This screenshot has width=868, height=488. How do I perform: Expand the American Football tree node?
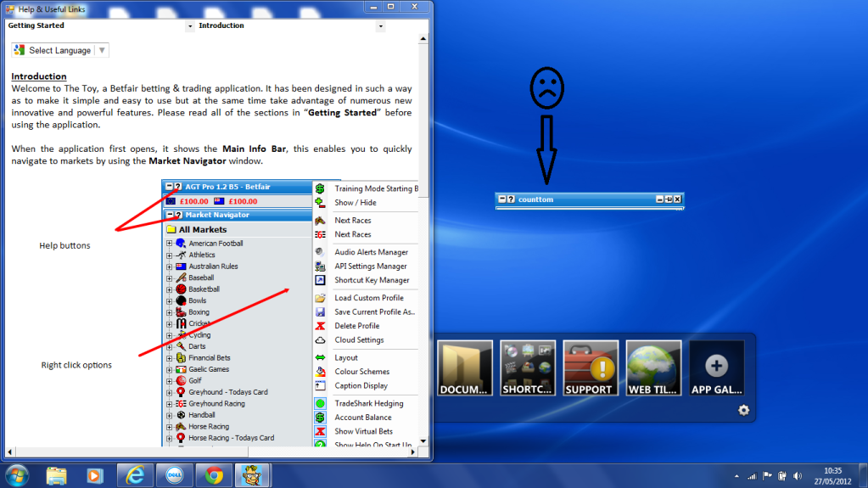pos(170,244)
